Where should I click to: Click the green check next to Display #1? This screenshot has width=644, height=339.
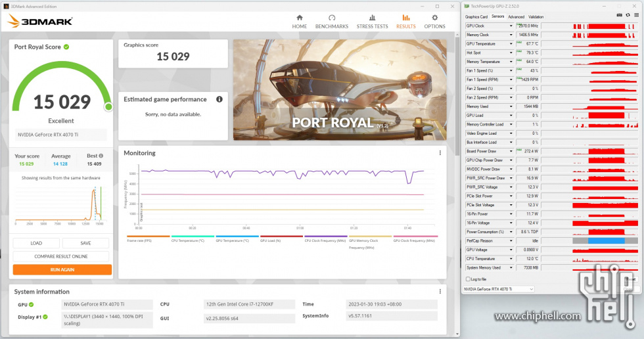(45, 317)
